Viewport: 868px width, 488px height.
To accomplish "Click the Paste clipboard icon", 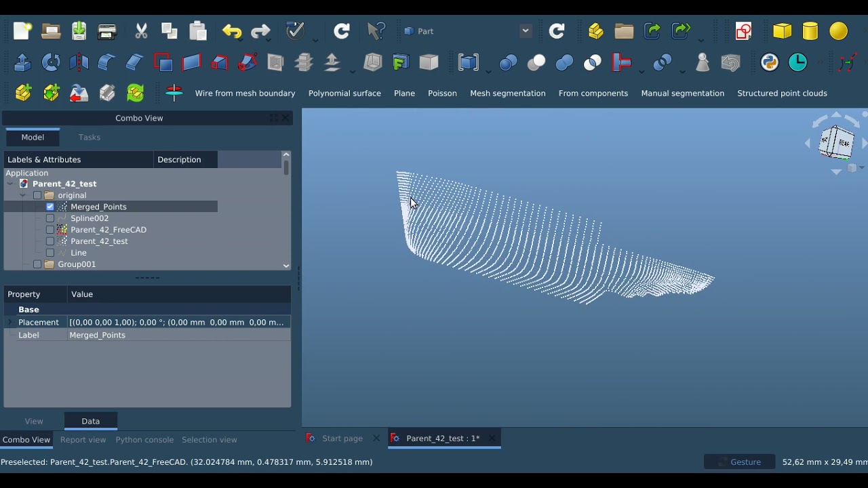I will [x=198, y=31].
